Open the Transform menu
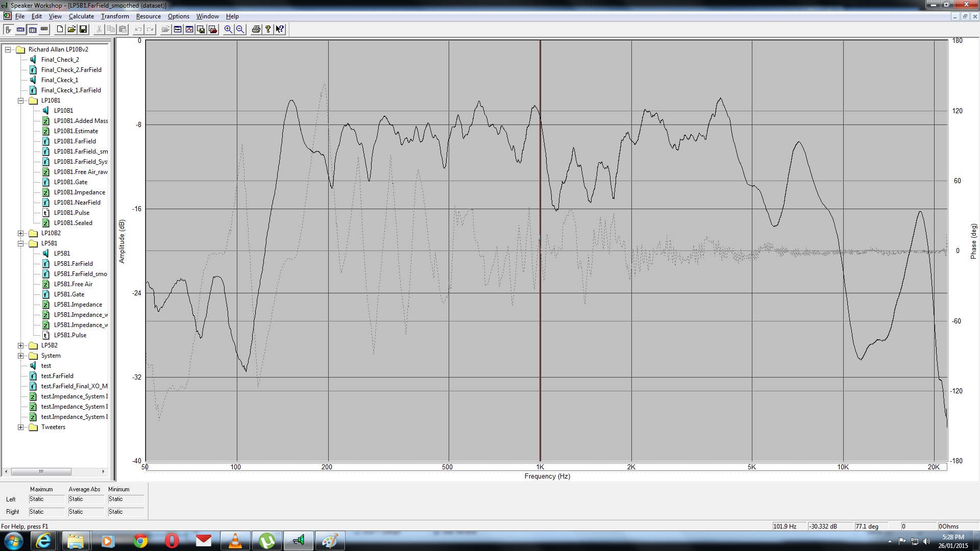Screen dimensions: 980x551 point(115,16)
